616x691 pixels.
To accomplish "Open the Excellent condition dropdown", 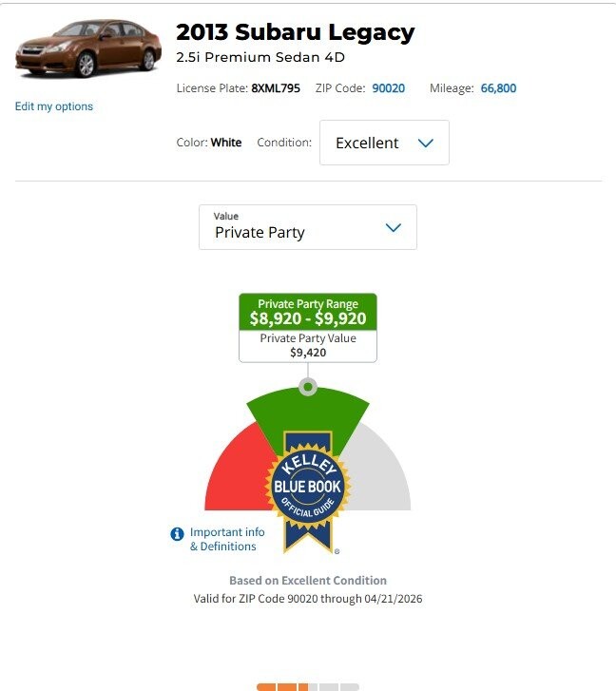I will [384, 143].
